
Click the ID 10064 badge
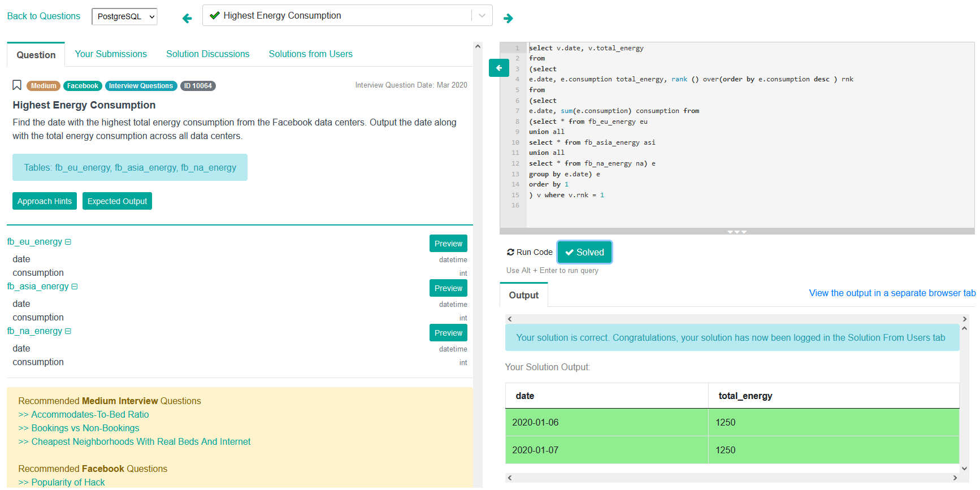[198, 86]
